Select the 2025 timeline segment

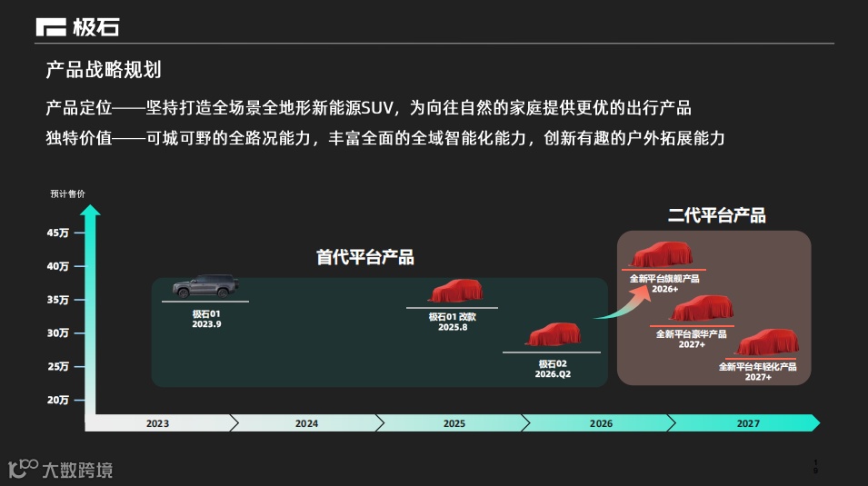[454, 423]
